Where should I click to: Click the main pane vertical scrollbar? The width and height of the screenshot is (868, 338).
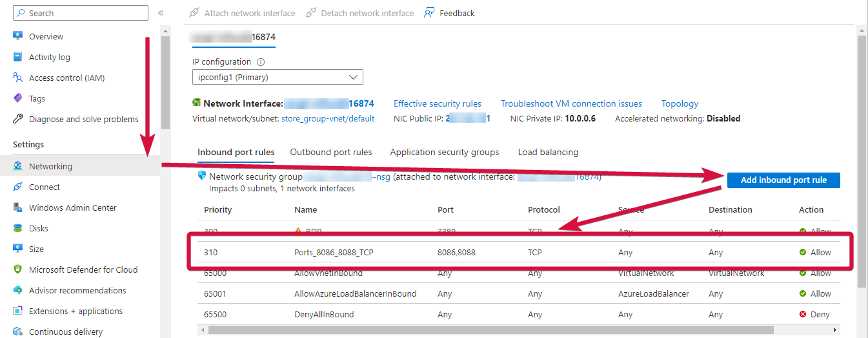point(861,161)
